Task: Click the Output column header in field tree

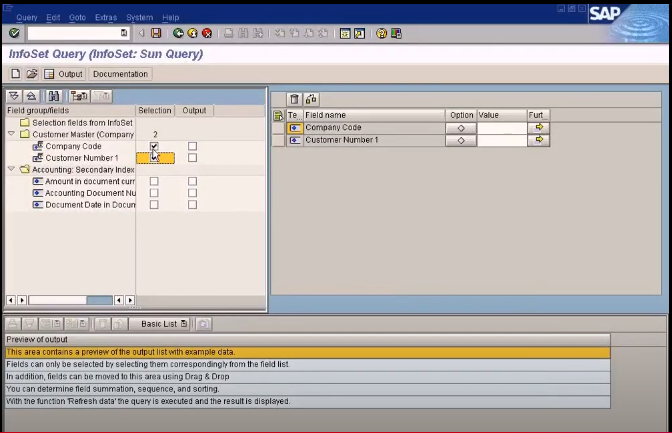Action: [194, 111]
